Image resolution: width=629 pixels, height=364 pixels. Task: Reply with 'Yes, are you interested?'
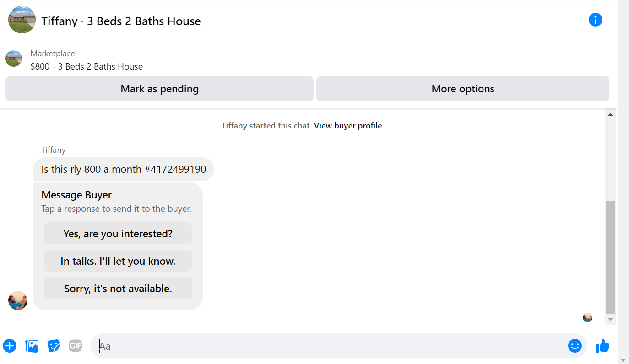[x=118, y=233]
